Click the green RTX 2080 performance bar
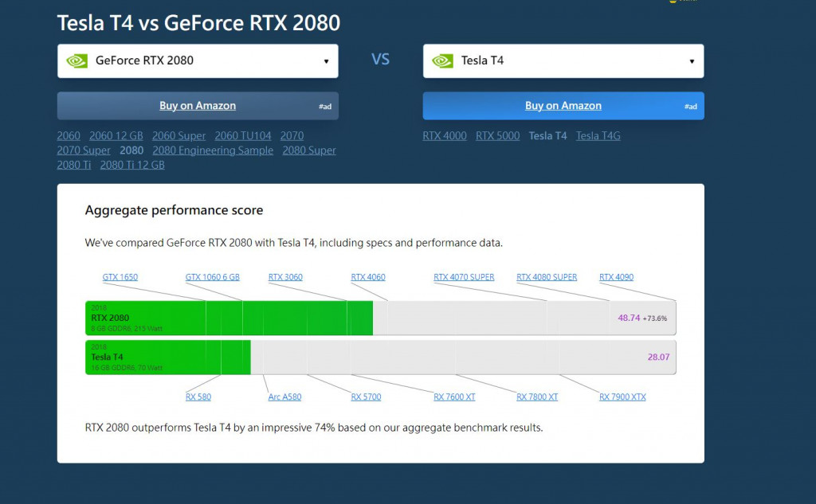Screen dimensions: 816x504 tap(229, 318)
